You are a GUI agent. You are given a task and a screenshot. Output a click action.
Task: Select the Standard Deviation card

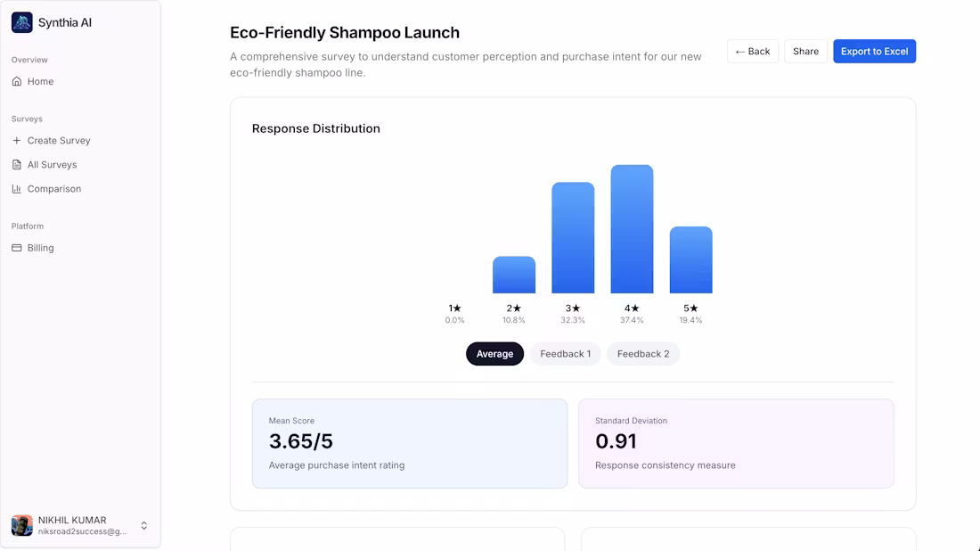(x=736, y=443)
